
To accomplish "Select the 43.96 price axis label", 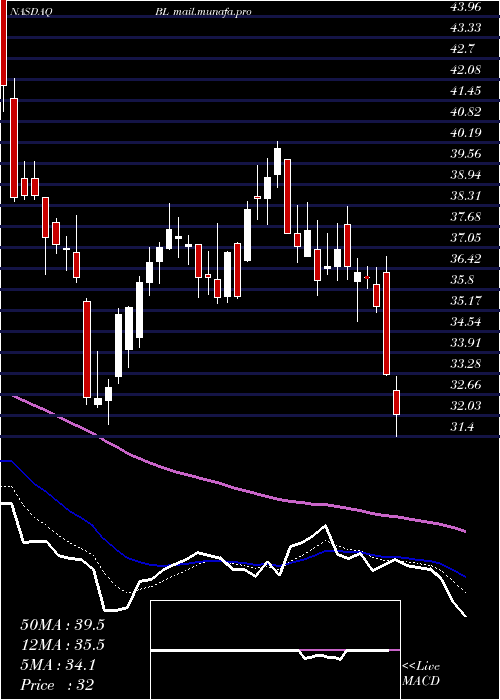I will point(466,7).
